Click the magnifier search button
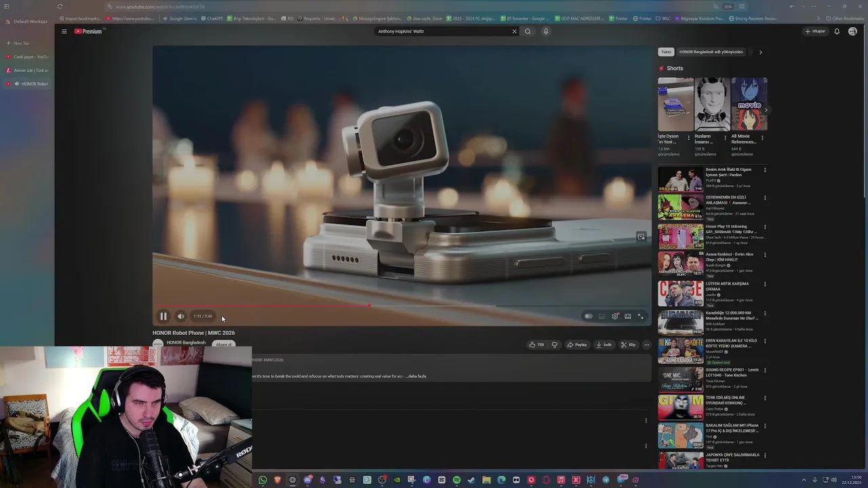Image resolution: width=868 pixels, height=488 pixels. [x=528, y=31]
